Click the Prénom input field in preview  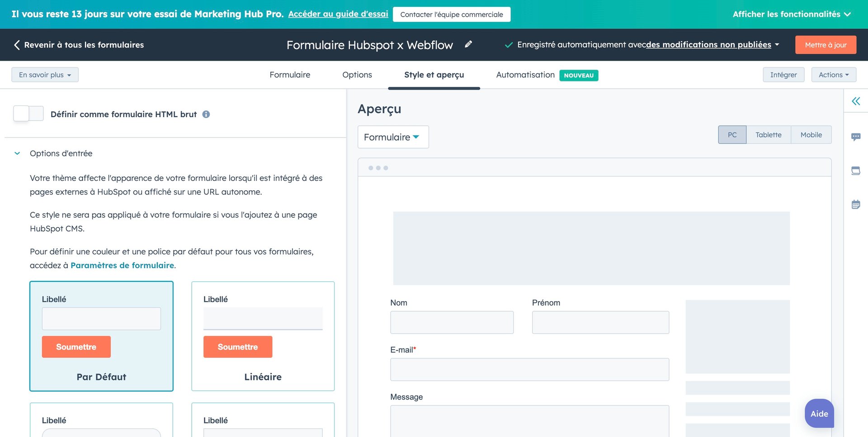600,323
